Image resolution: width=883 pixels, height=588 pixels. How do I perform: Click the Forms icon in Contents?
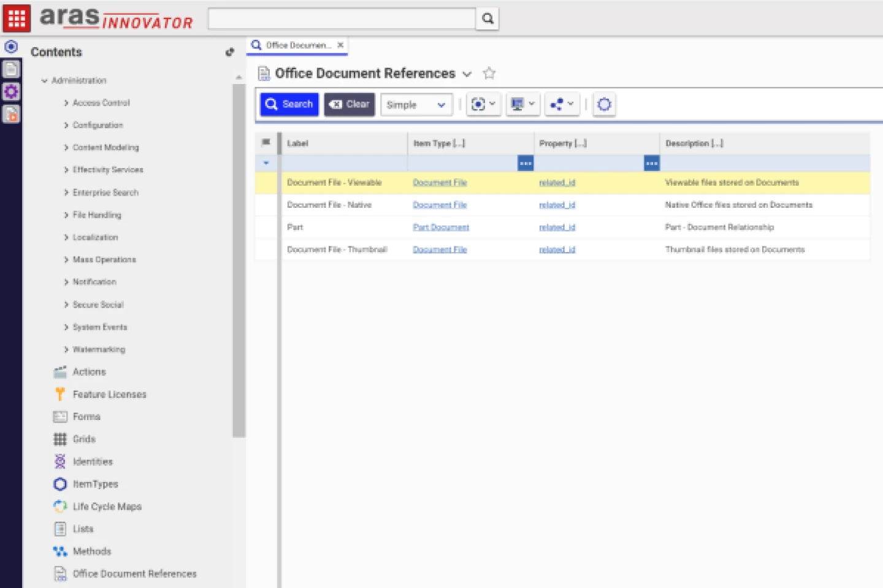(60, 417)
